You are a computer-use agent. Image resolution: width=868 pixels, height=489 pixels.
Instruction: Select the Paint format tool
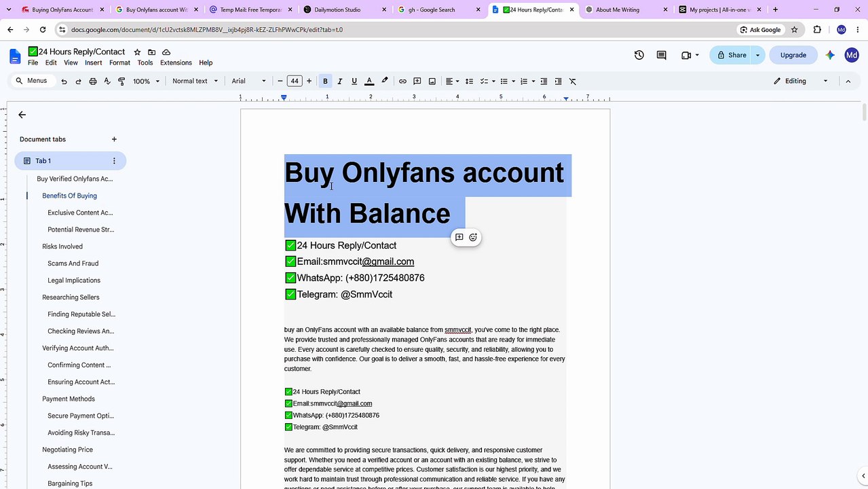[121, 81]
